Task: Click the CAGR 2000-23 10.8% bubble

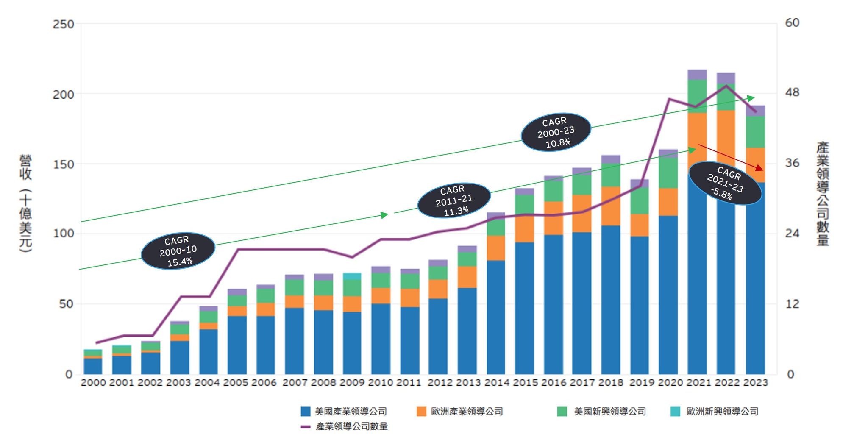Action: pyautogui.click(x=556, y=132)
